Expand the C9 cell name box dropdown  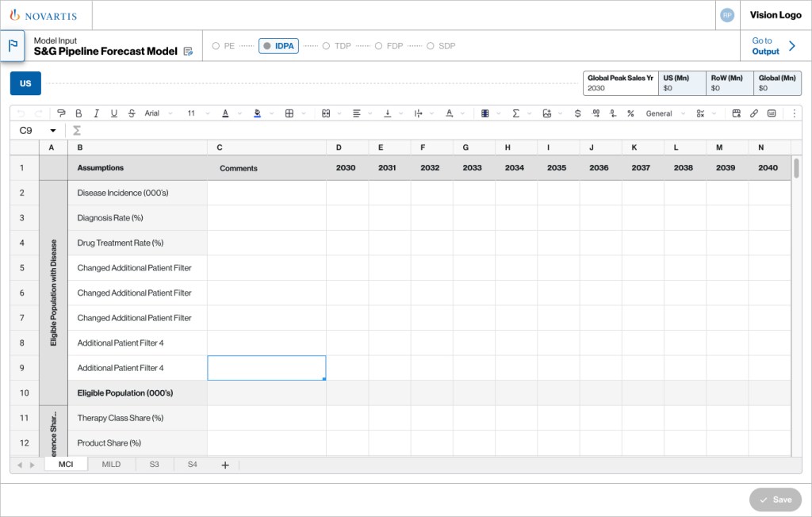point(53,130)
